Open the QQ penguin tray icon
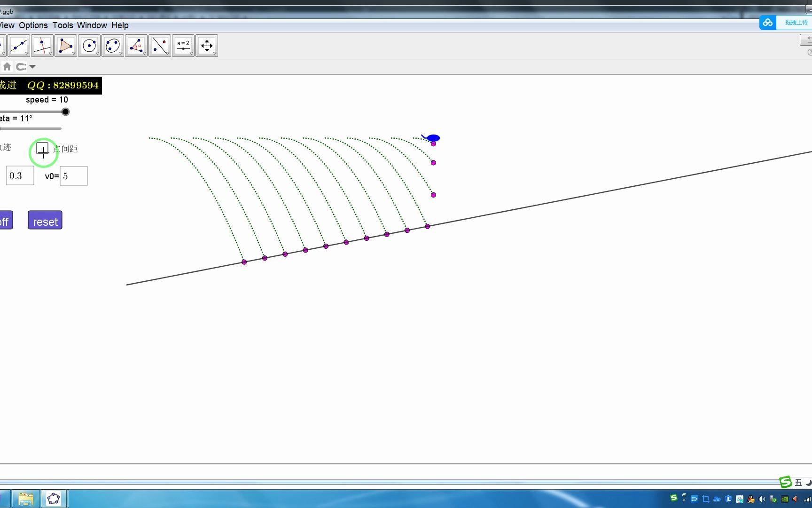812x508 pixels. (751, 499)
